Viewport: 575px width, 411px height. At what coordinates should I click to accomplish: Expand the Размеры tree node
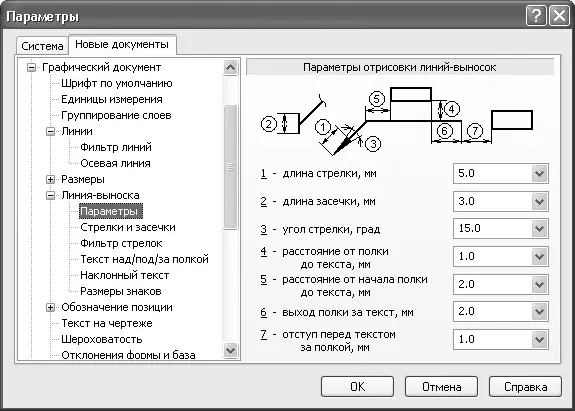click(51, 179)
